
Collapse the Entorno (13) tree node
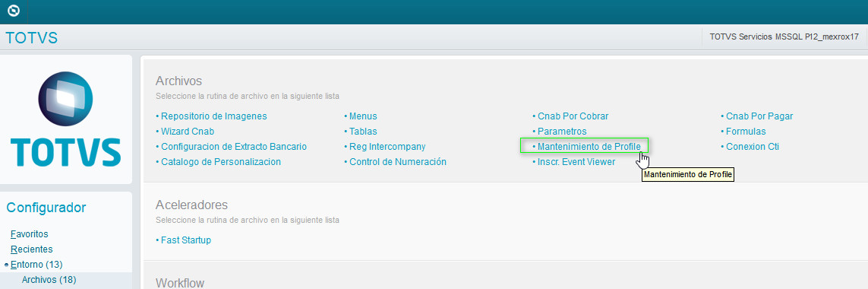point(6,265)
